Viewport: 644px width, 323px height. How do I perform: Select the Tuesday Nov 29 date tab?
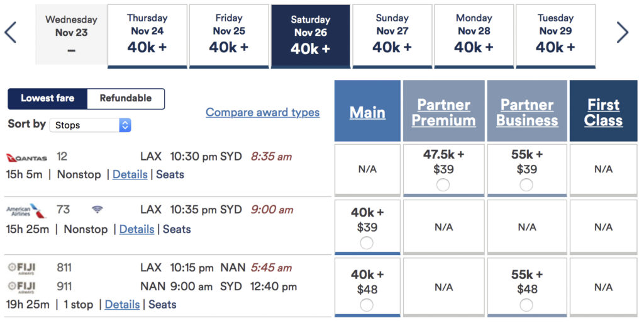coord(555,35)
